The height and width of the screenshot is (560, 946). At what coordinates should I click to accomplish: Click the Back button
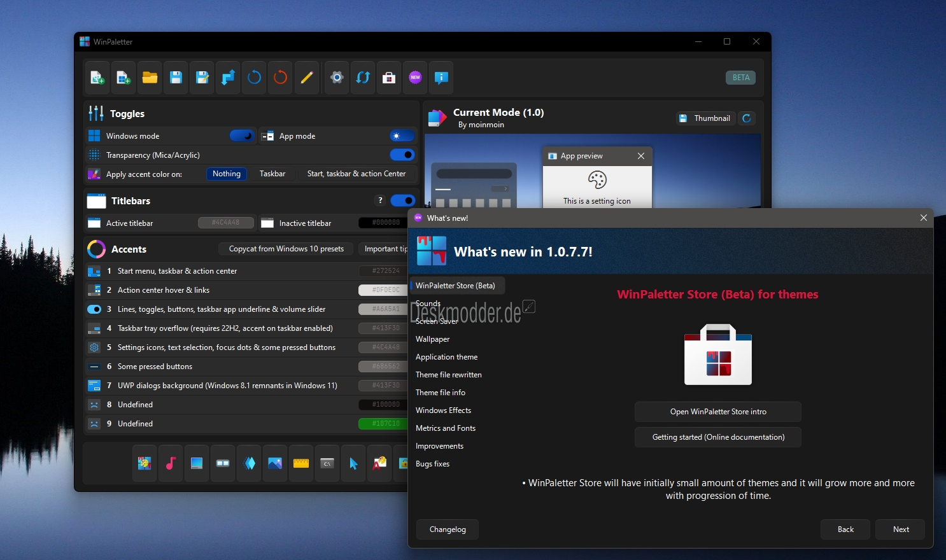coord(846,529)
